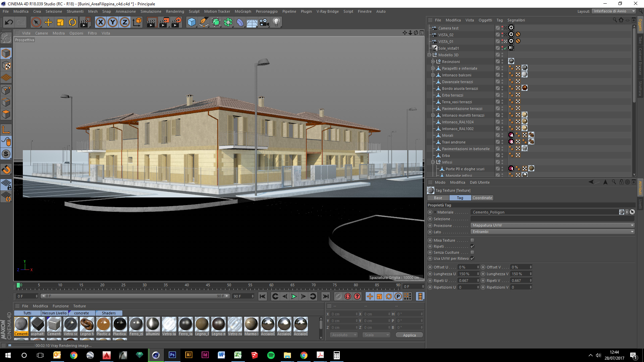Viewport: 644px width, 362px height.
Task: Open the Proiezione dropdown
Action: click(x=552, y=225)
